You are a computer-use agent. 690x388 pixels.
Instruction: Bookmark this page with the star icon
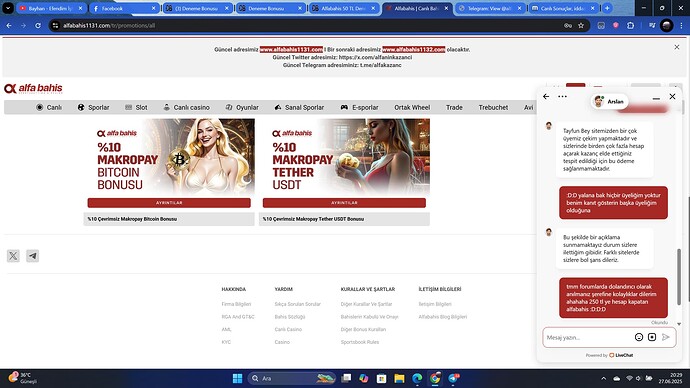[581, 26]
